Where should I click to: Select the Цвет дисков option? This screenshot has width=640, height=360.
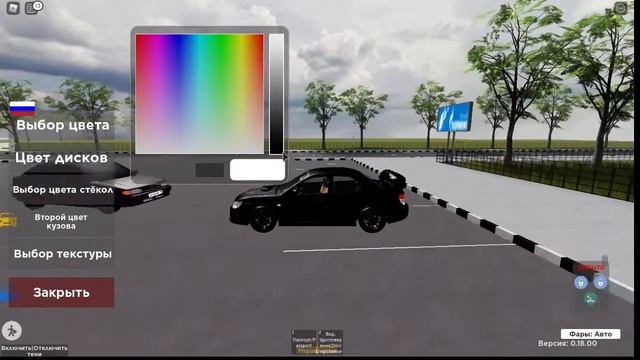(61, 158)
